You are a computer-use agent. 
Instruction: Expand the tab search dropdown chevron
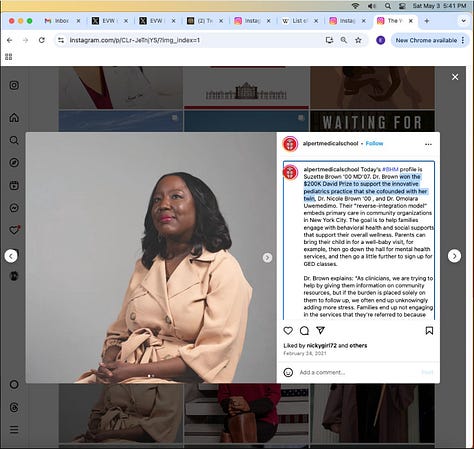click(x=463, y=21)
